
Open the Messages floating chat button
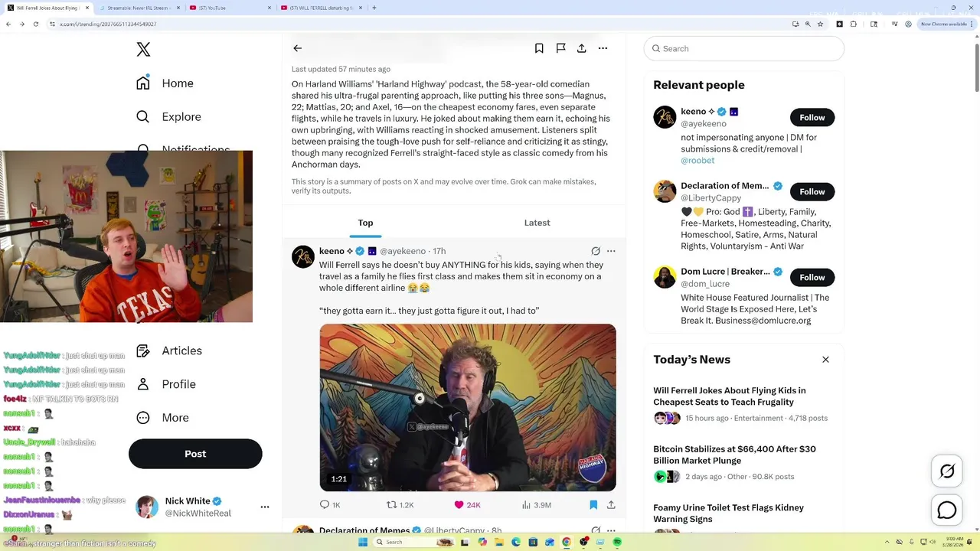point(947,510)
